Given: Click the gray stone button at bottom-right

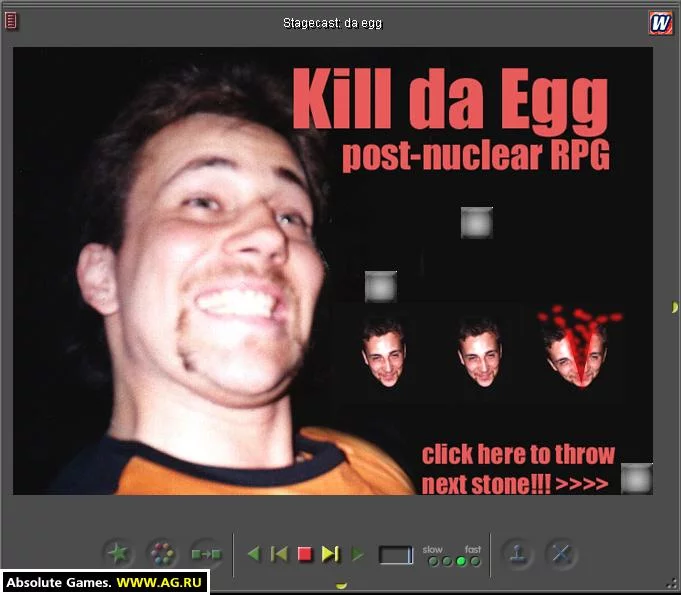Looking at the screenshot, I should 637,479.
